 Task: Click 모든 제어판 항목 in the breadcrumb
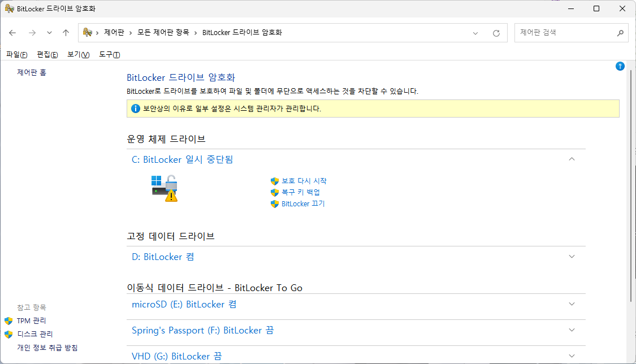click(x=163, y=32)
